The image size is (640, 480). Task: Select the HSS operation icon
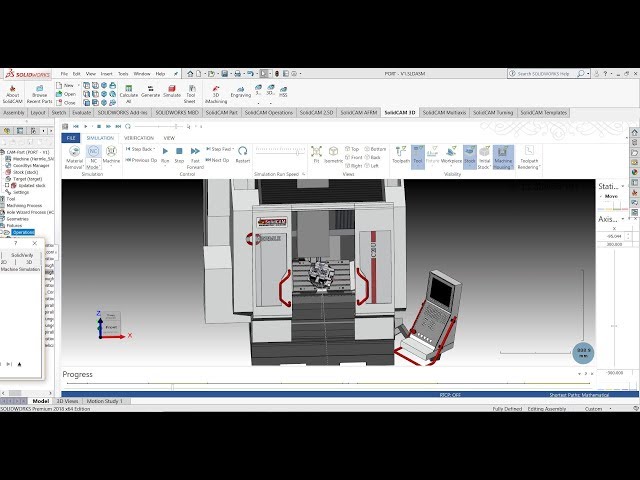pos(283,91)
